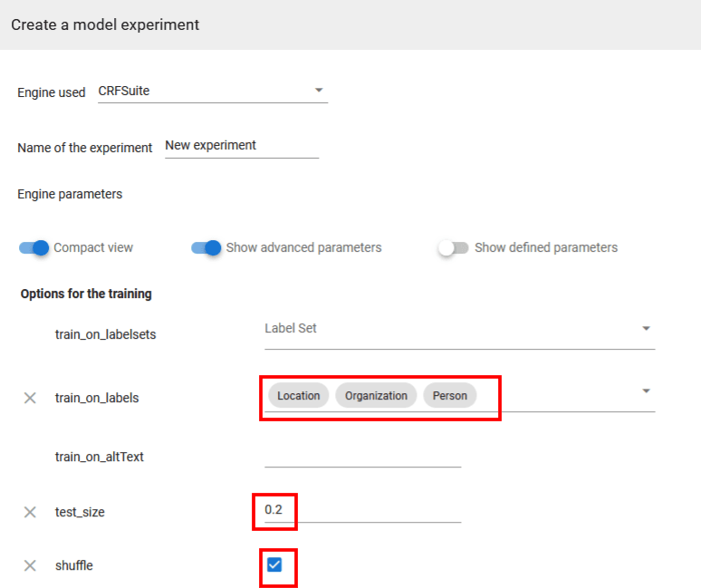Open the Engine used dropdown arrow

318,91
